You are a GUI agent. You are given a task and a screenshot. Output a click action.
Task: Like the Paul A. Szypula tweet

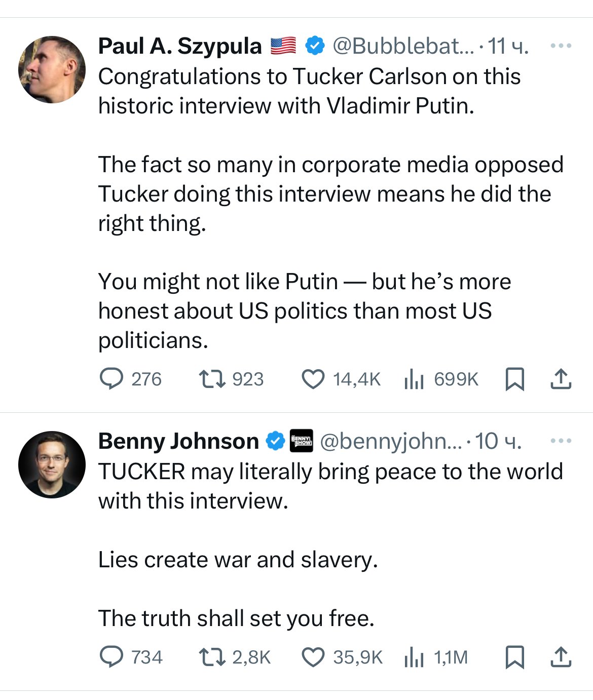click(x=313, y=379)
